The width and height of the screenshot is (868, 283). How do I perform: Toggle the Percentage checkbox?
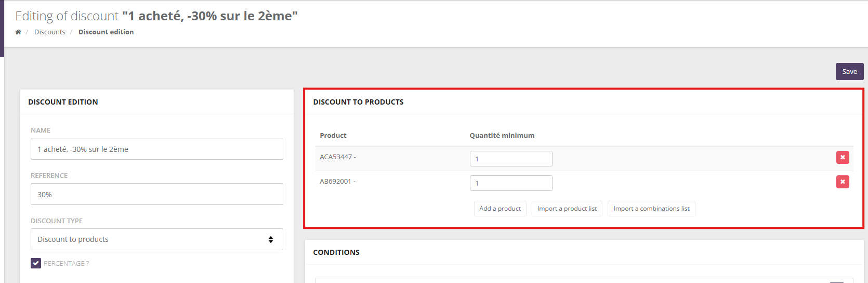pyautogui.click(x=36, y=263)
